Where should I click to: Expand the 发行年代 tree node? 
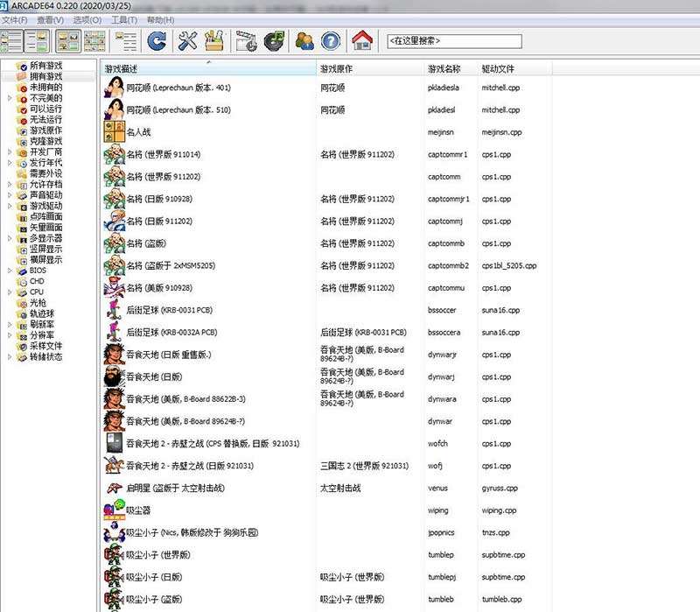pos(10,163)
